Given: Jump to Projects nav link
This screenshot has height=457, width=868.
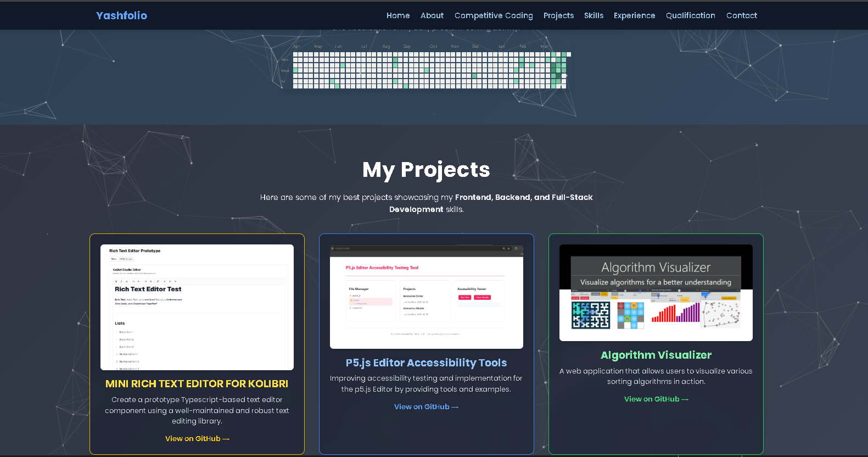Looking at the screenshot, I should point(558,15).
